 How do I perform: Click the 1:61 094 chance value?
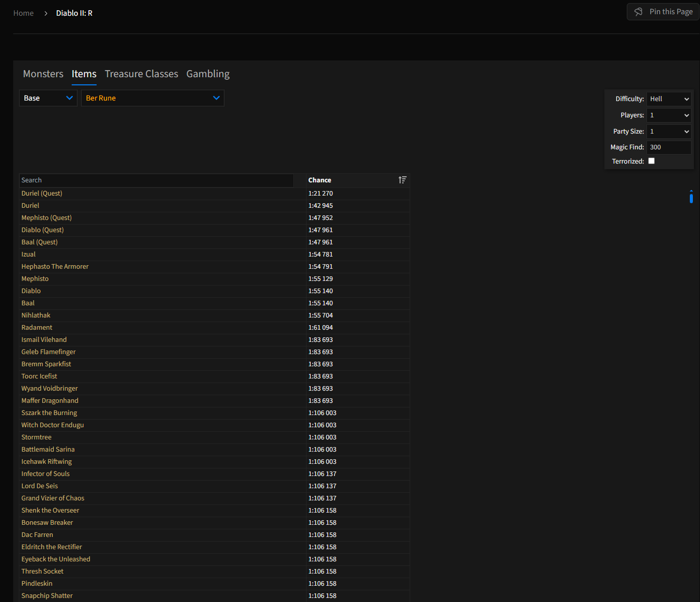click(x=320, y=328)
